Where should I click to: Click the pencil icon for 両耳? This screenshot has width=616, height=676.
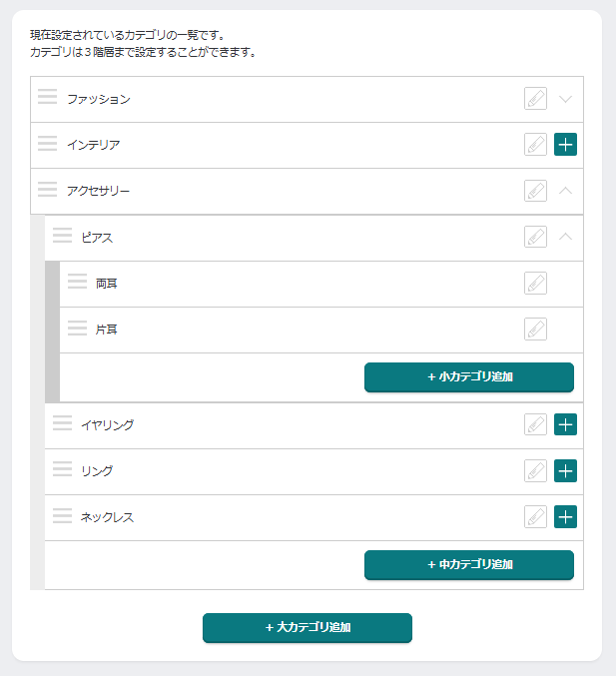pyautogui.click(x=536, y=283)
